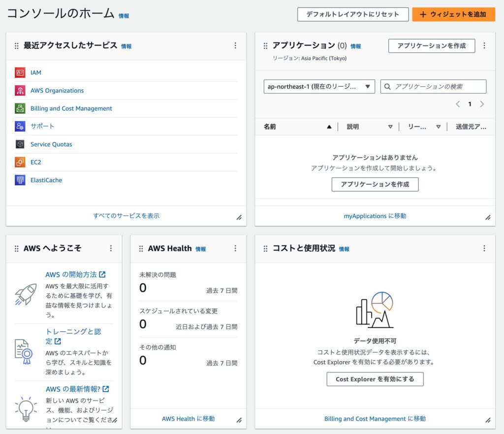Click the AWS Organizations service icon
Screen dimensions: 504x434
20,91
